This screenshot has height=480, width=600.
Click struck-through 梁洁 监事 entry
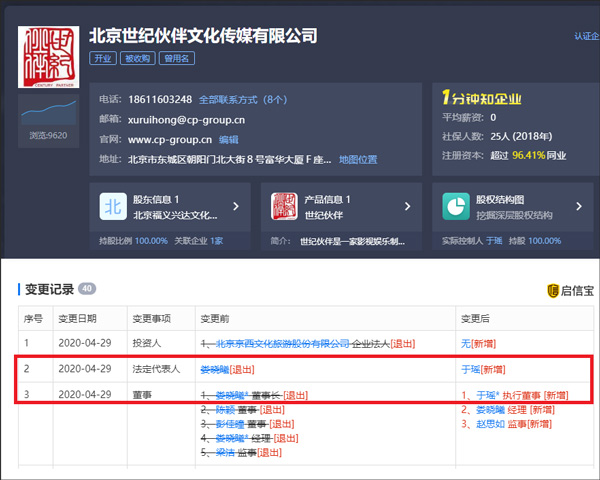241,453
